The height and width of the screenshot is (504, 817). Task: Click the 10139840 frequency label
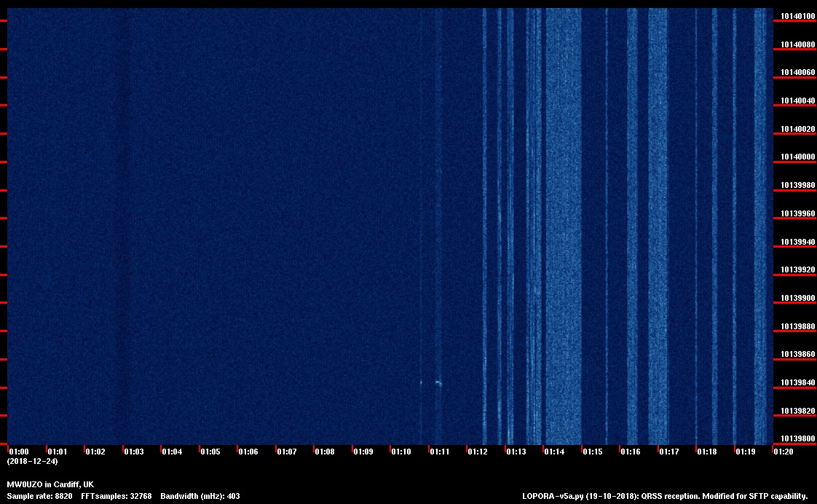(798, 383)
